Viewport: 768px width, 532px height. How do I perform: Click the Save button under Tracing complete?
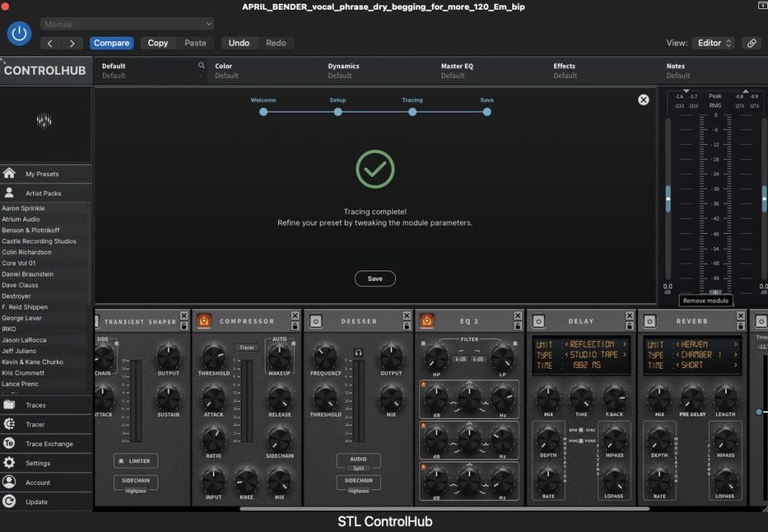(x=375, y=279)
